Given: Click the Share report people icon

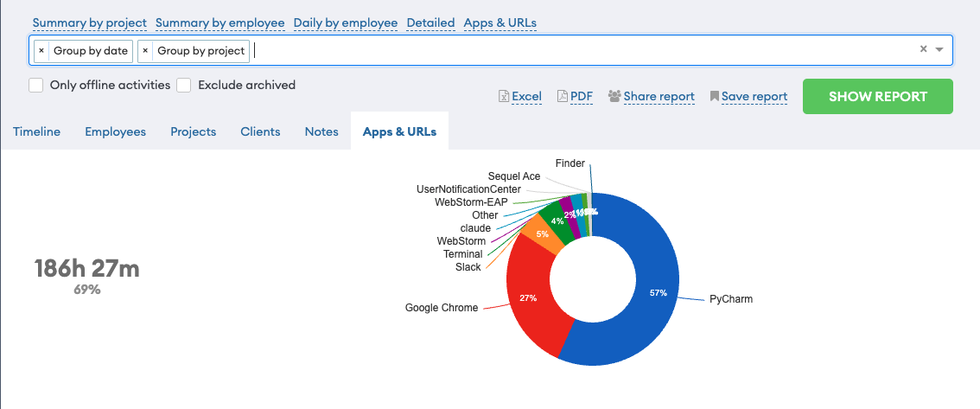Looking at the screenshot, I should [x=614, y=96].
